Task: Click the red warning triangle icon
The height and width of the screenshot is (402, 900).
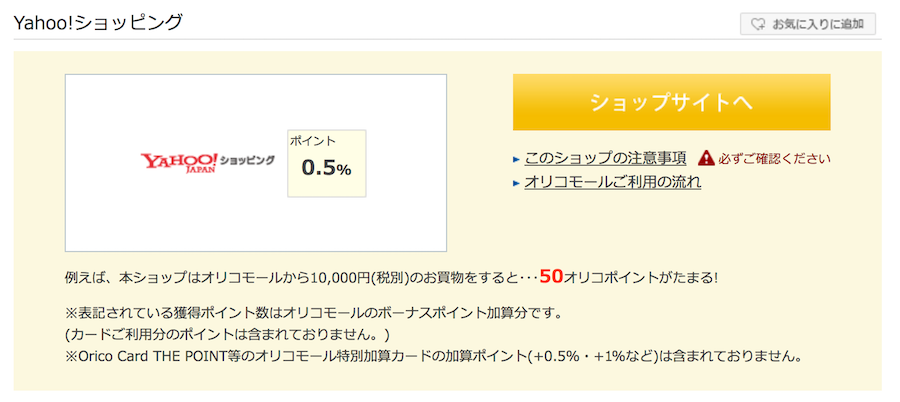Action: coord(706,157)
